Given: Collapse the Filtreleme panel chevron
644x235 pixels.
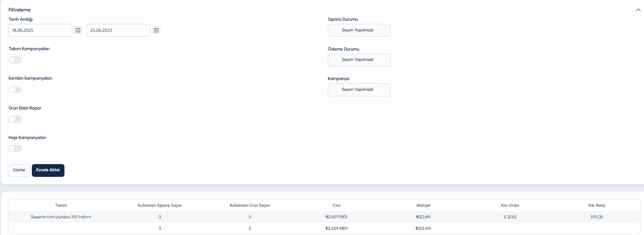Looking at the screenshot, I should click(638, 10).
